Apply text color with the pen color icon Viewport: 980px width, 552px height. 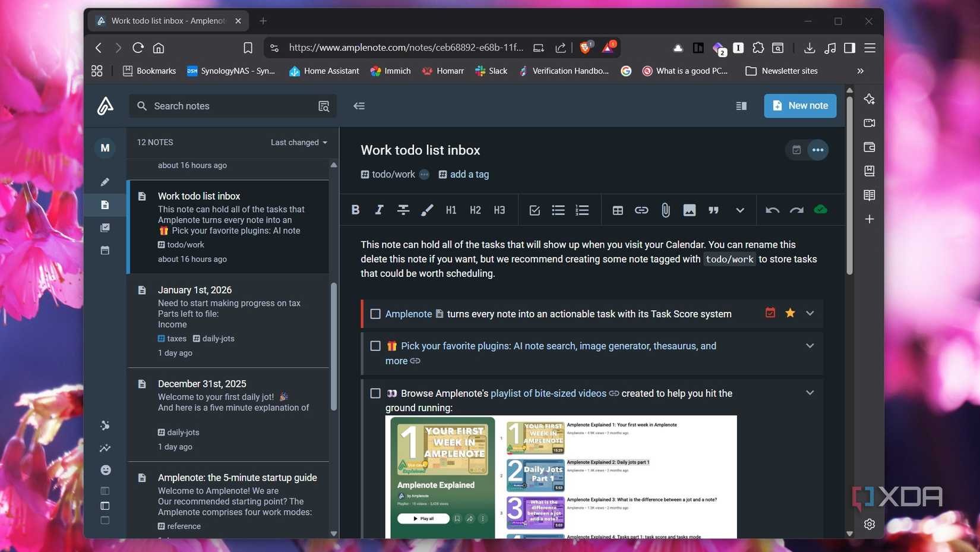pyautogui.click(x=426, y=210)
